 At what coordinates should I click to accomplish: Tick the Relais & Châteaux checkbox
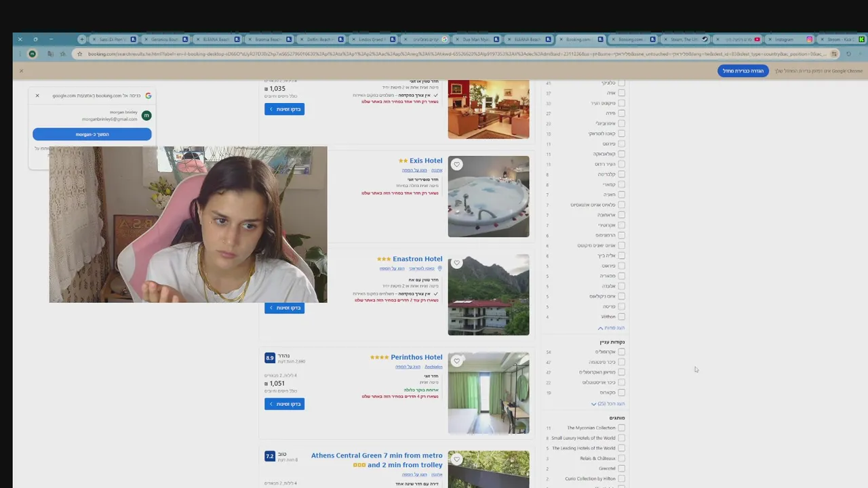[x=621, y=458]
